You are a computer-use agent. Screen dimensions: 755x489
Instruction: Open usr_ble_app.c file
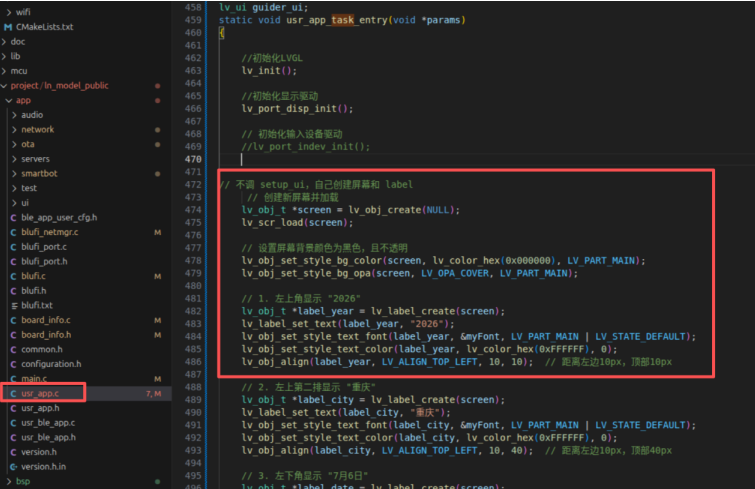[48, 423]
